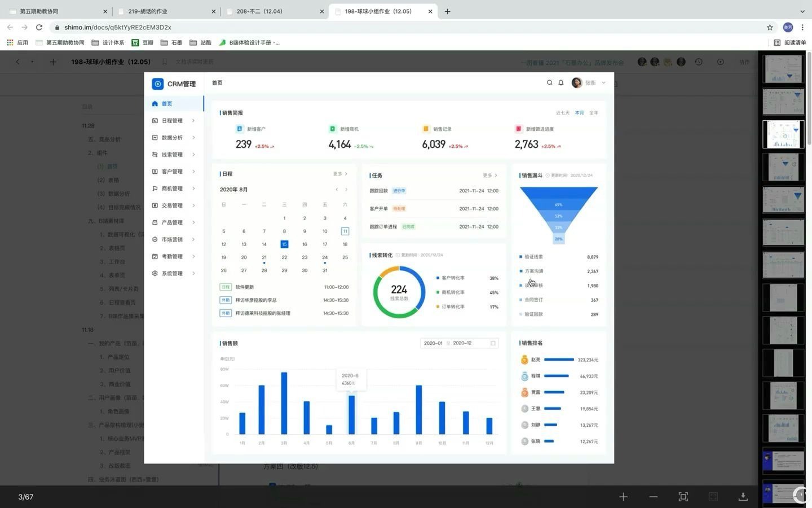Zoom out with the minus viewer icon
Image resolution: width=812 pixels, height=508 pixels.
pyautogui.click(x=653, y=497)
